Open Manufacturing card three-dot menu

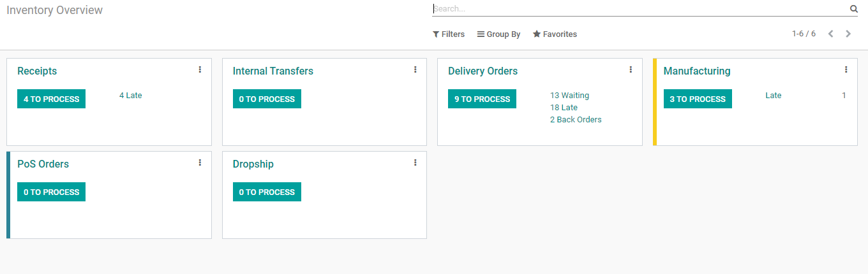pos(846,69)
